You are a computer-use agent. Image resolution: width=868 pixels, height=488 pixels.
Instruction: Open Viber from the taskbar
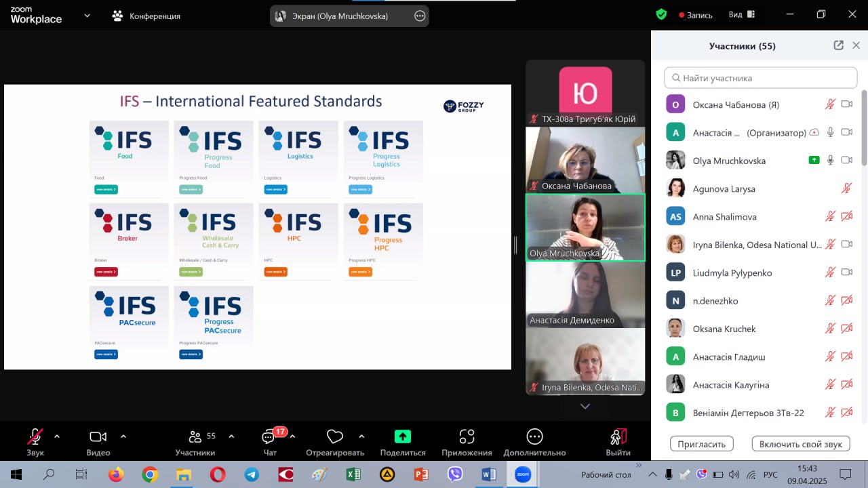coord(455,474)
